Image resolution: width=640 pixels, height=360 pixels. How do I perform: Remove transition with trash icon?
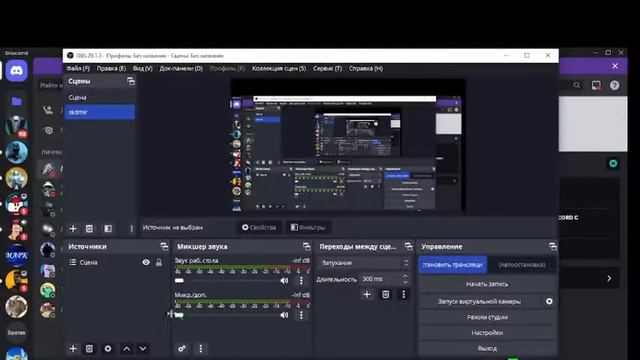tap(385, 294)
